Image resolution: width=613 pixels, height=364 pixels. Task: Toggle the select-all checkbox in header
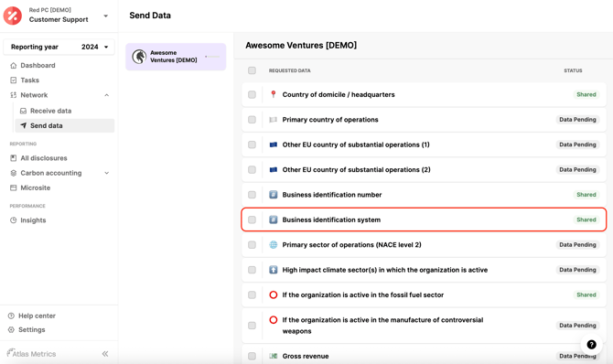pos(252,70)
